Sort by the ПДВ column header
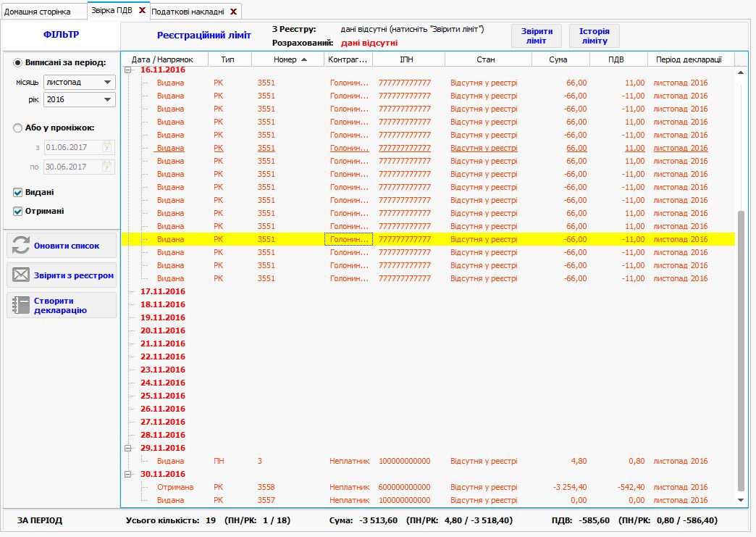The height and width of the screenshot is (537, 756). pyautogui.click(x=618, y=59)
